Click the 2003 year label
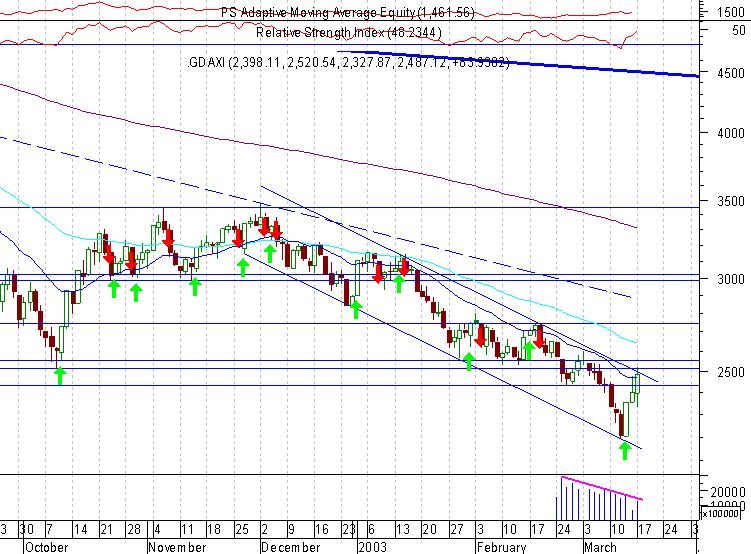Screen dimensions: 751x554 pyautogui.click(x=372, y=547)
